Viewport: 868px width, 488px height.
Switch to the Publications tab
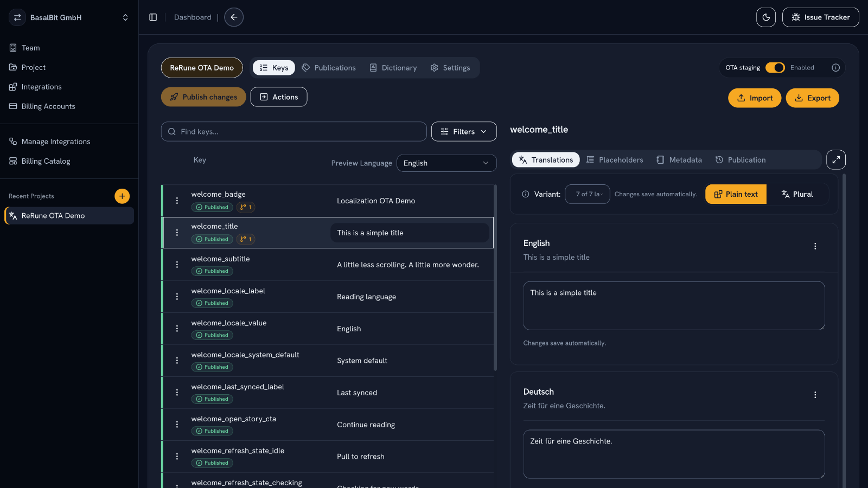pyautogui.click(x=329, y=68)
